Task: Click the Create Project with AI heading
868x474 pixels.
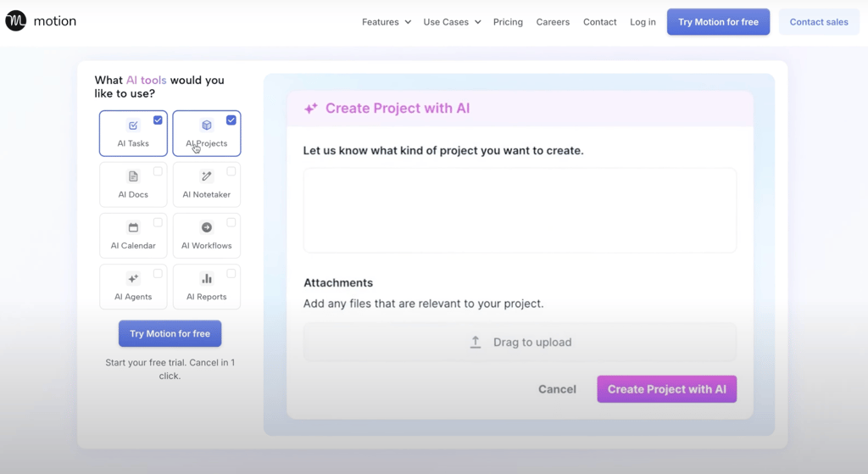Action: (398, 108)
